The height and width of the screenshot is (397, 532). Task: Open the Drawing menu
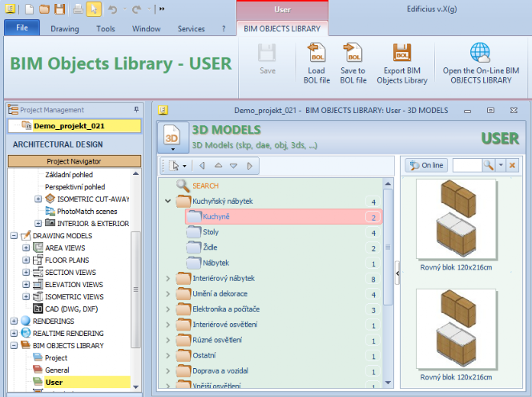tap(64, 29)
